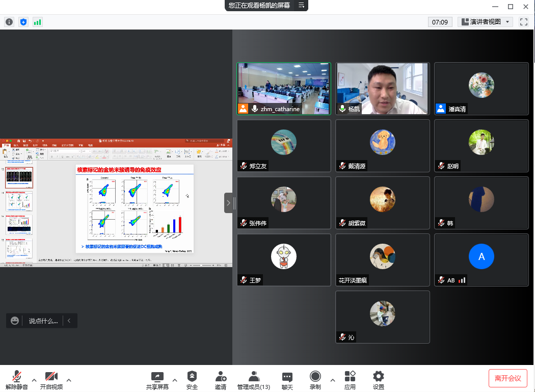Open the screen-viewing options menu at top
This screenshot has width=535, height=392.
(302, 5)
